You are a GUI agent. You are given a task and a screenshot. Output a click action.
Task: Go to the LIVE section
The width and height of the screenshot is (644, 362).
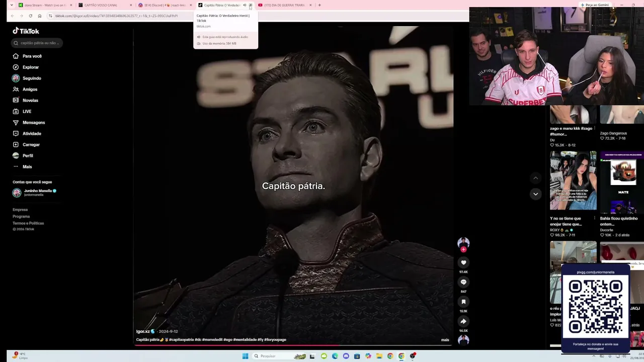pyautogui.click(x=27, y=112)
